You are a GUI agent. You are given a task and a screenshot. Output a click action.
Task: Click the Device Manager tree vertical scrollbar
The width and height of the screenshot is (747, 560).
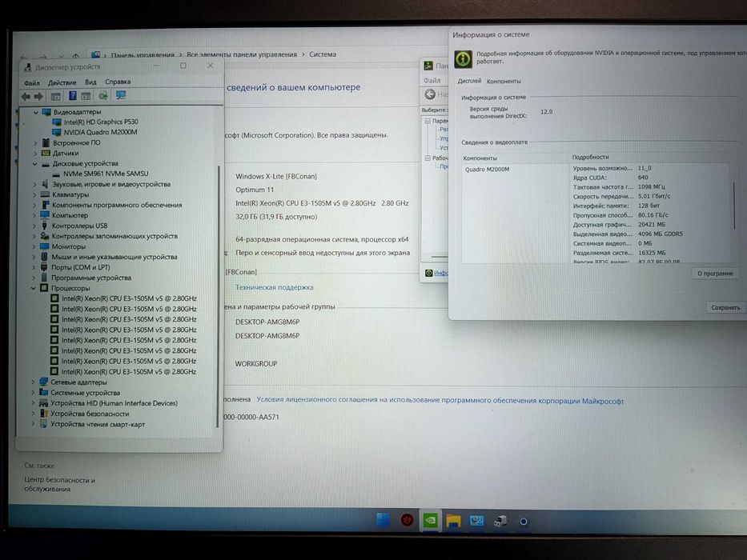pyautogui.click(x=219, y=295)
